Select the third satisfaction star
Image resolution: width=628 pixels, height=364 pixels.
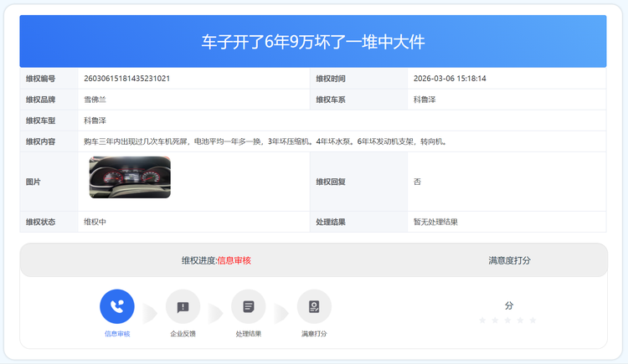click(x=507, y=320)
